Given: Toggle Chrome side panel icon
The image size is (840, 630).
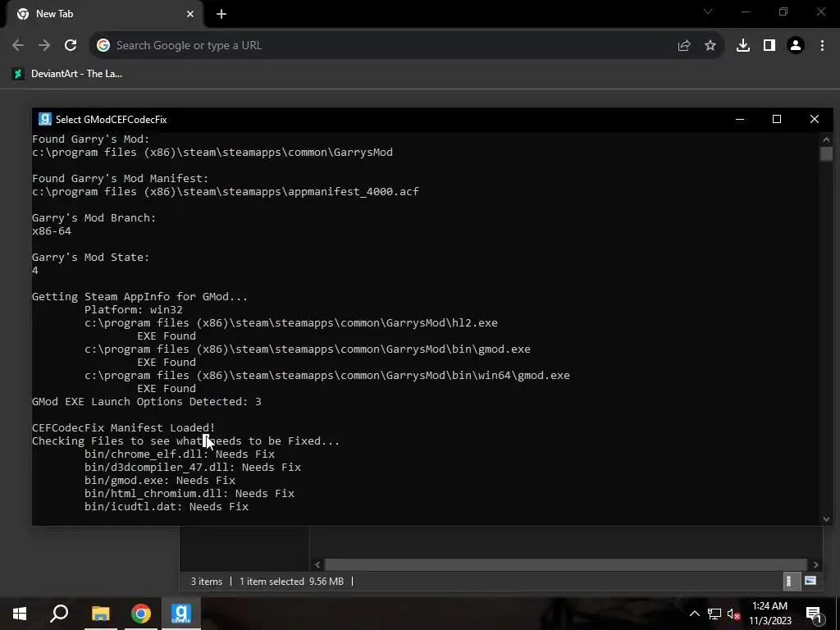Looking at the screenshot, I should tap(769, 46).
